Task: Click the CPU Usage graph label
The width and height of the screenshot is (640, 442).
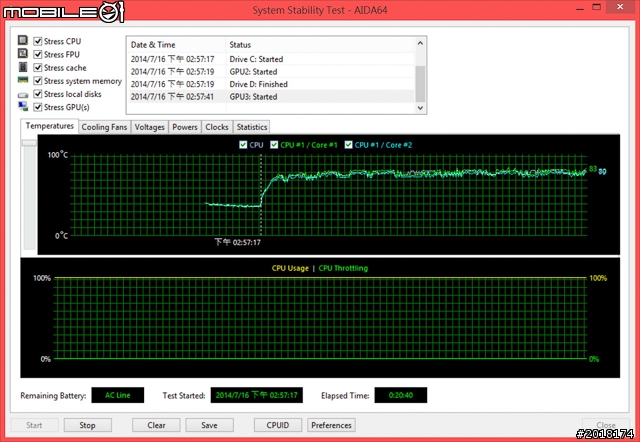Action: [290, 268]
